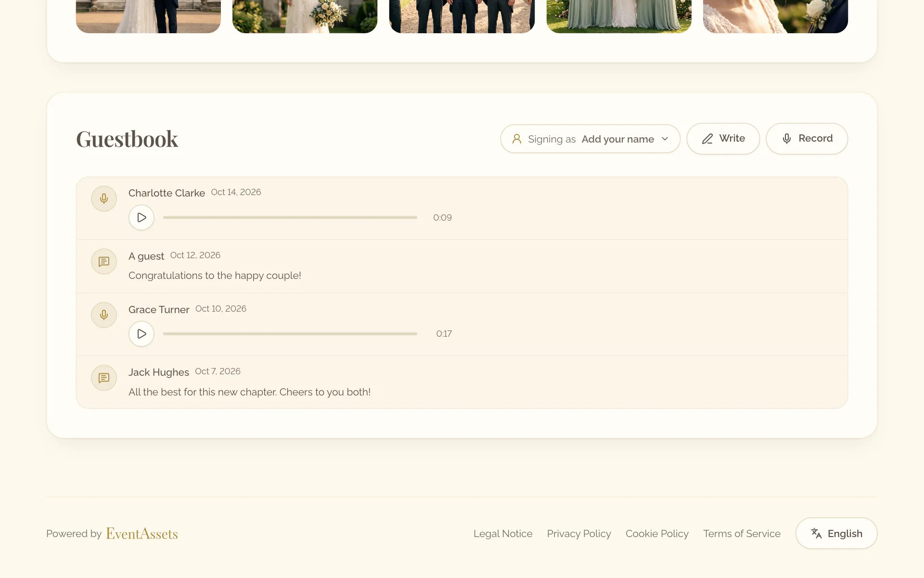Image resolution: width=924 pixels, height=578 pixels.
Task: Play Charlotte Clarke's voice message
Action: tap(141, 218)
